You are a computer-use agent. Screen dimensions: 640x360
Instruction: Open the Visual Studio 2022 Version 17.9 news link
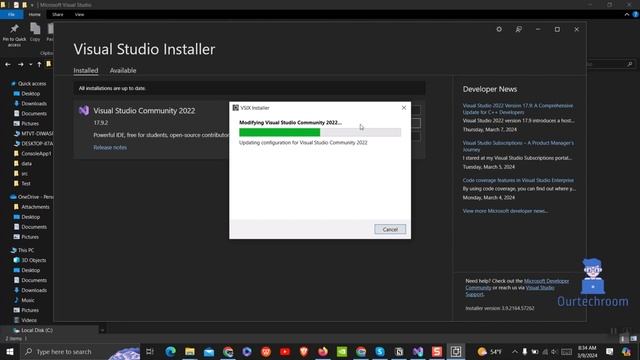coord(518,109)
